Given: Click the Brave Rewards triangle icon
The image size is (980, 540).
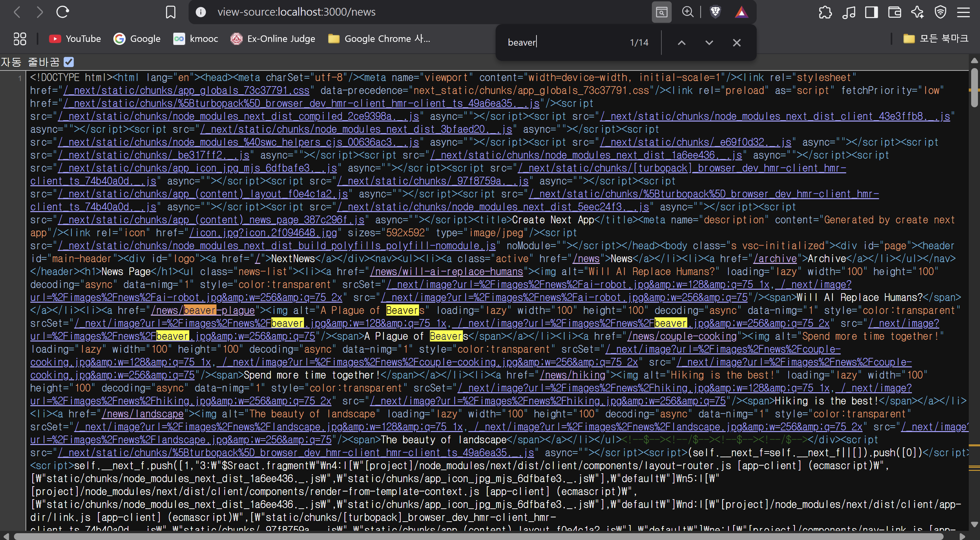Looking at the screenshot, I should pos(741,12).
